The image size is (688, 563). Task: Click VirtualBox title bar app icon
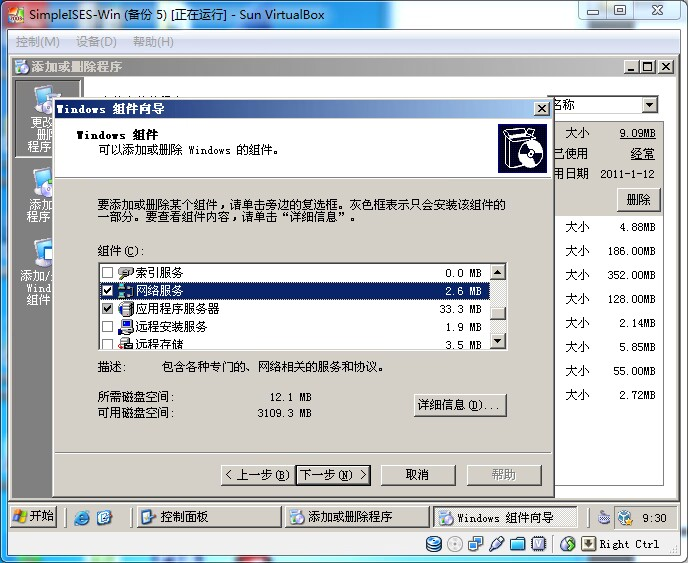coord(16,14)
